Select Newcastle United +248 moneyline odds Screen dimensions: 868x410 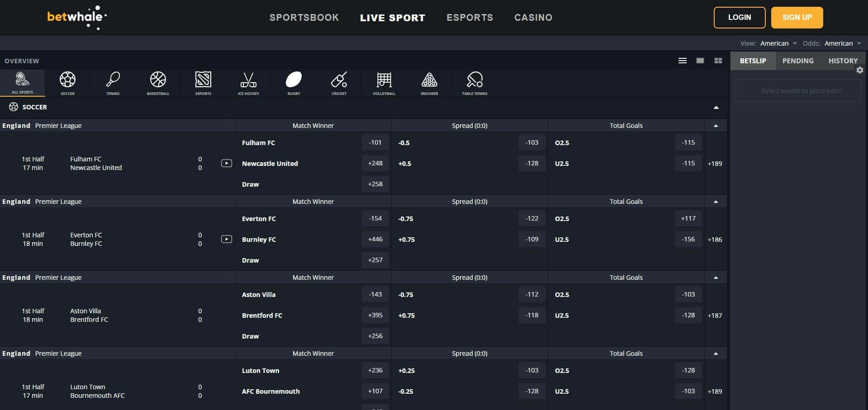pos(375,163)
